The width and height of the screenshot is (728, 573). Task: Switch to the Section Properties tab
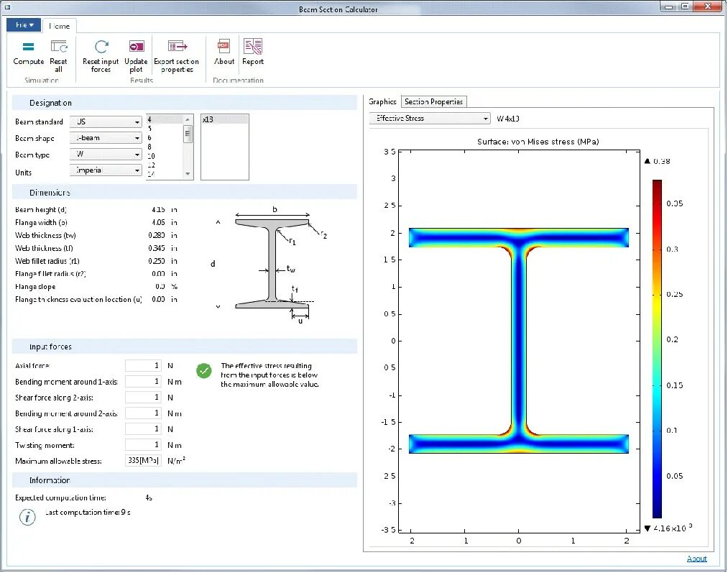click(433, 101)
